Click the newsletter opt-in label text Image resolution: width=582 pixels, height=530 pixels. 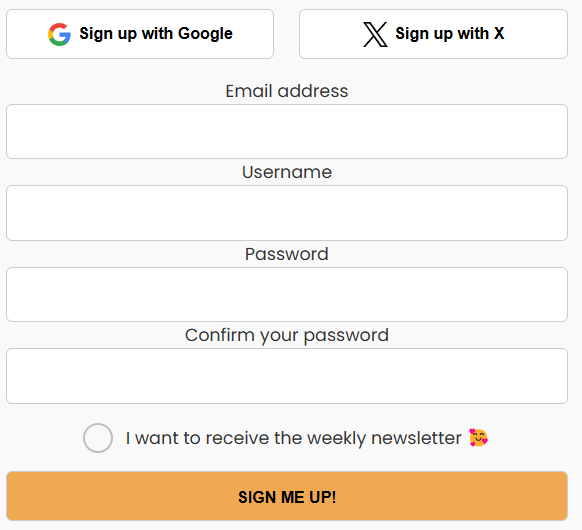pos(293,438)
